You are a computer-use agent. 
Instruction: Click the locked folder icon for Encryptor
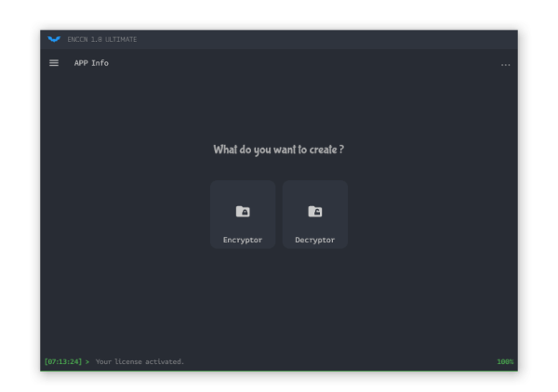click(x=243, y=211)
